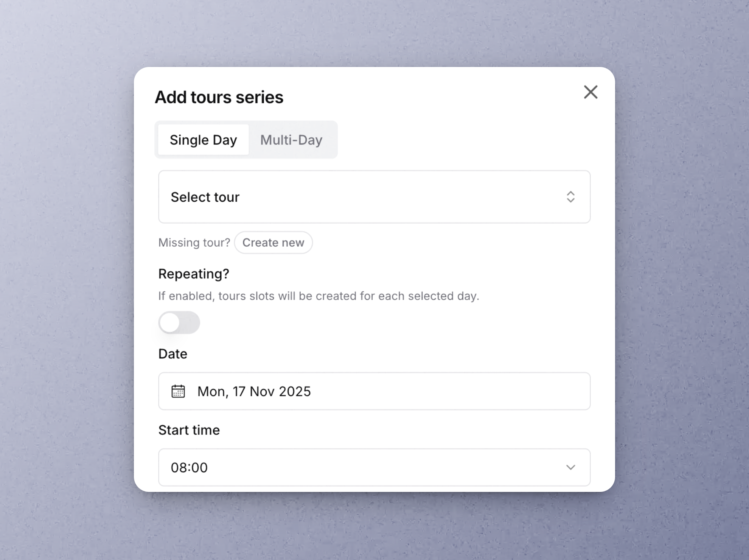The height and width of the screenshot is (560, 749).
Task: Open the date picker calendar icon
Action: pyautogui.click(x=179, y=392)
